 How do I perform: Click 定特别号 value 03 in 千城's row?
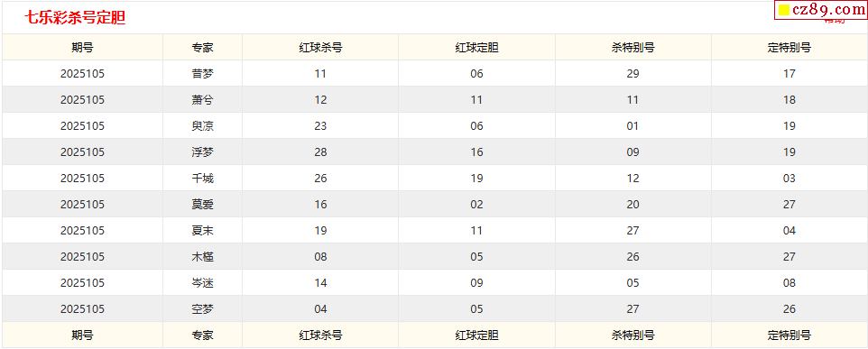[790, 178]
